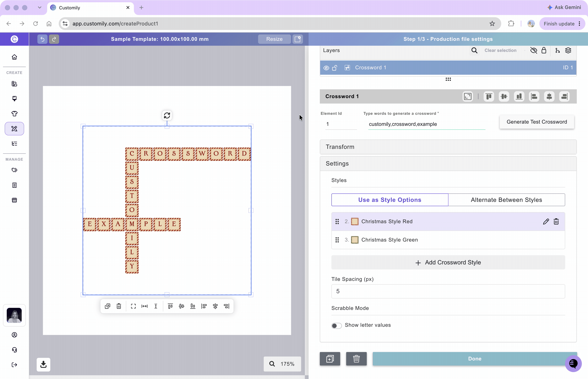
Task: Click the rotate handle above the crossword
Action: pos(167,115)
